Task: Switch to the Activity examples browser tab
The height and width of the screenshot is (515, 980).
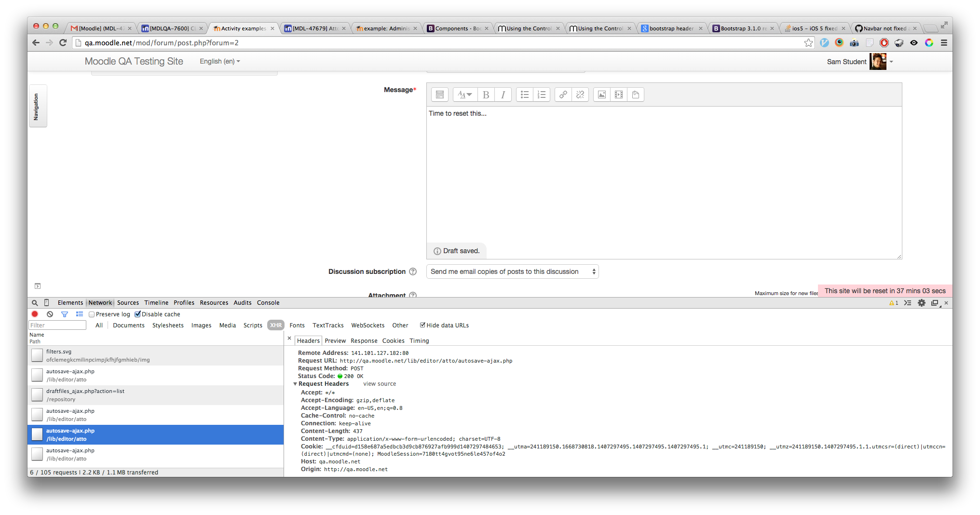Action: 244,28
